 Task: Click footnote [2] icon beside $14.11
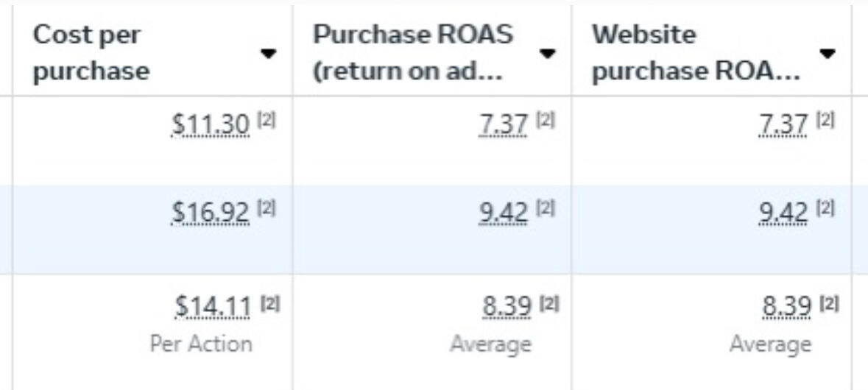271,303
